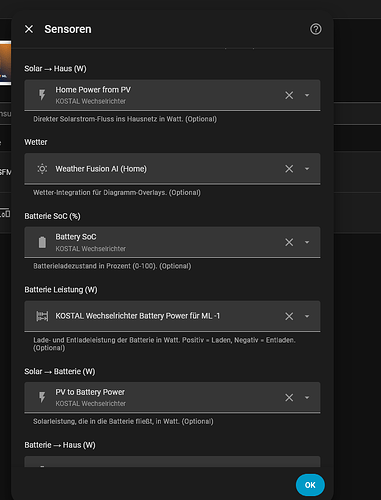The height and width of the screenshot is (500, 381).
Task: Expand the Solar → Haus entity dropdown
Action: (x=307, y=95)
